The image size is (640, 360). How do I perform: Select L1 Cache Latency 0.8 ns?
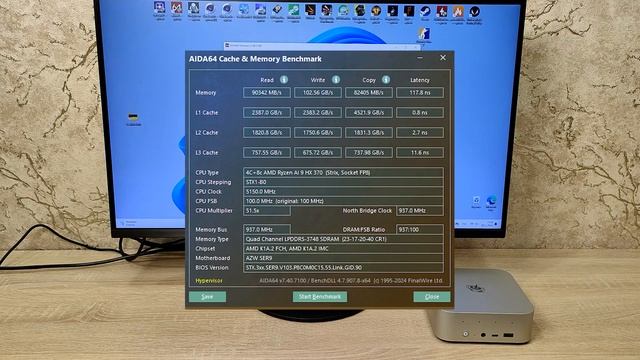click(x=420, y=113)
